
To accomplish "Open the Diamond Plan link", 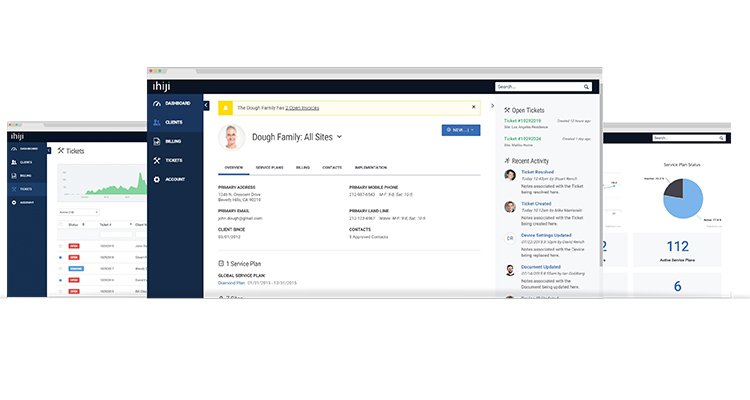I will click(231, 283).
